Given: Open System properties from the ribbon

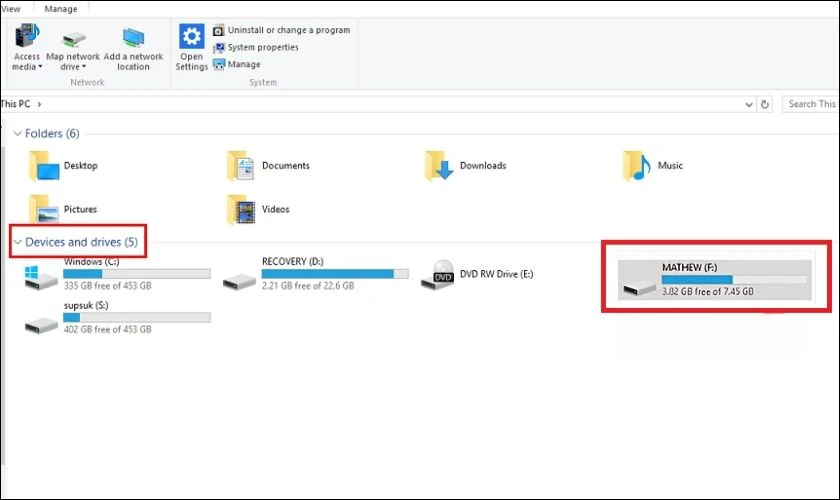Looking at the screenshot, I should point(256,47).
